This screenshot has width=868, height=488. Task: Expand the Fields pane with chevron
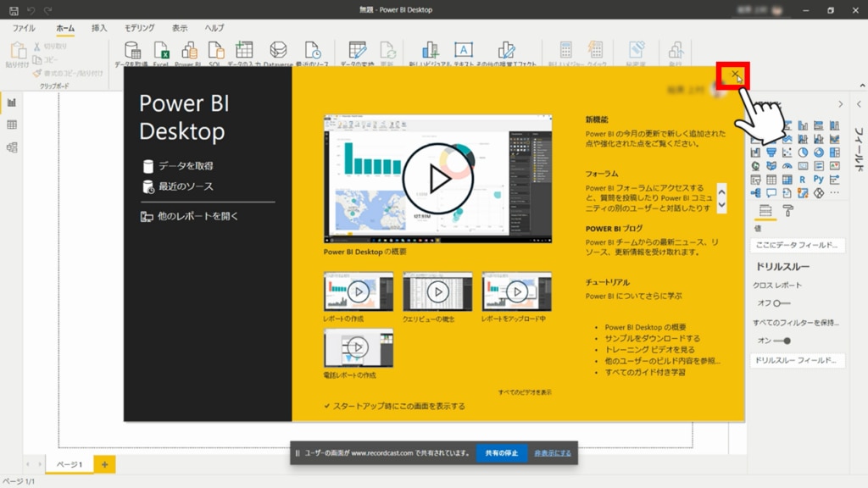click(859, 104)
